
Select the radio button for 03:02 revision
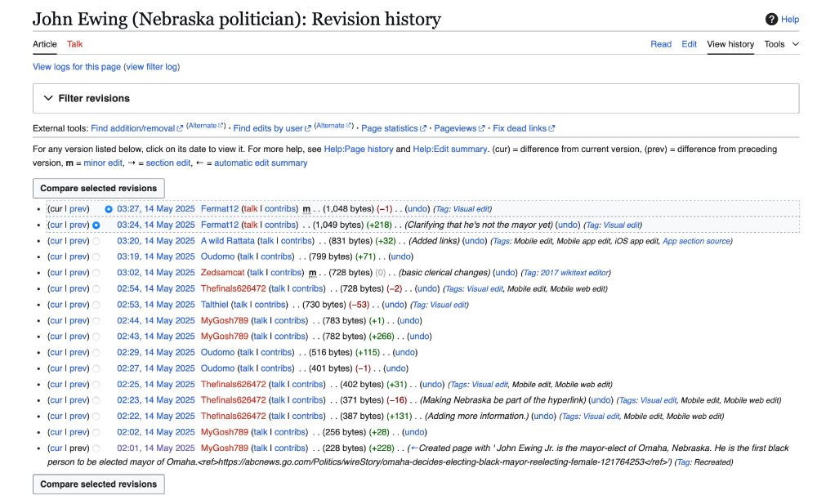96,273
